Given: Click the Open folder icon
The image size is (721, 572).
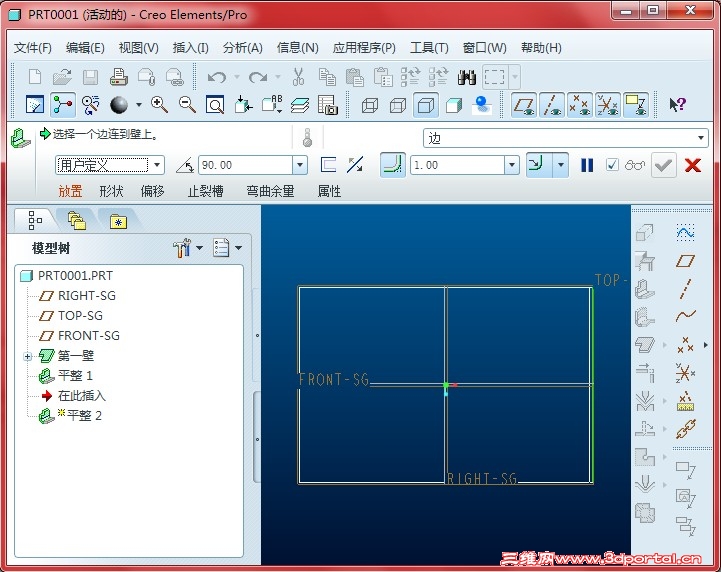Looking at the screenshot, I should point(62,77).
